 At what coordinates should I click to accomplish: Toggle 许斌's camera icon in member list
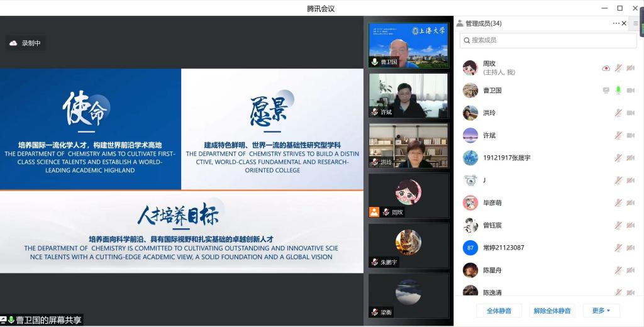[x=630, y=135]
